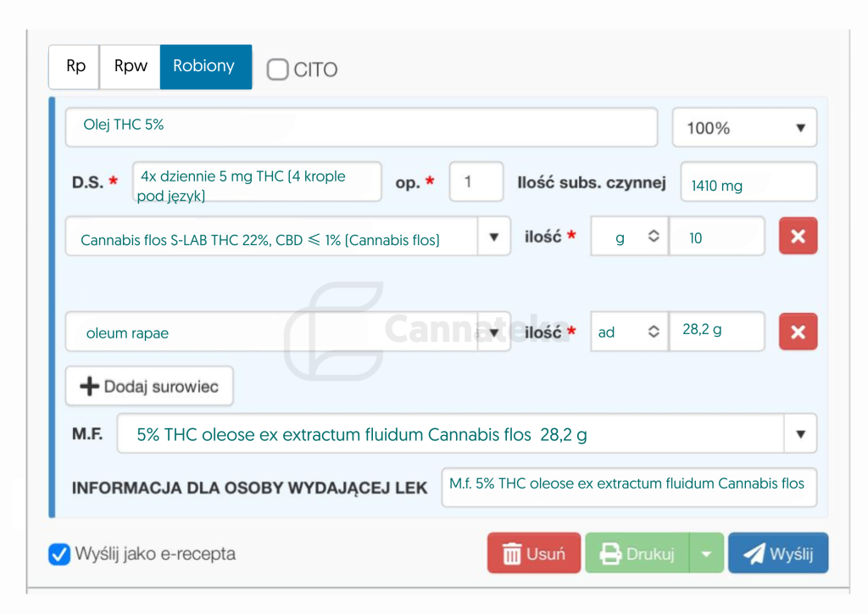Remove the Cannabis flos ingredient with red X
This screenshot has height=614, width=868.
[x=797, y=236]
